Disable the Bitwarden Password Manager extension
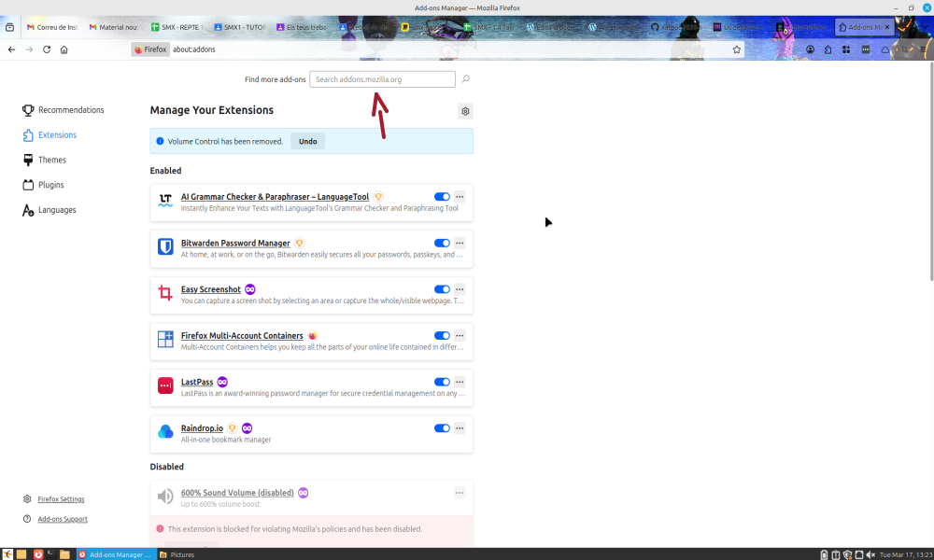The height and width of the screenshot is (560, 934). point(442,244)
